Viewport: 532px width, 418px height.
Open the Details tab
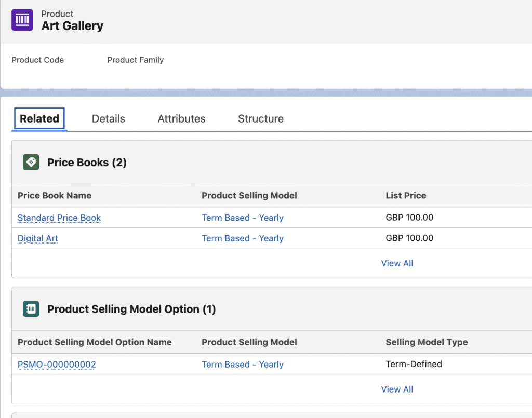pos(108,118)
